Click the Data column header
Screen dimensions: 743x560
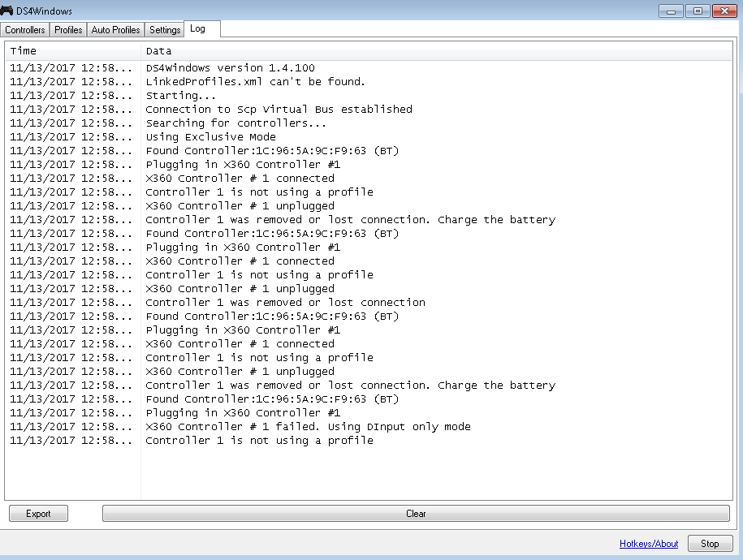(x=436, y=51)
